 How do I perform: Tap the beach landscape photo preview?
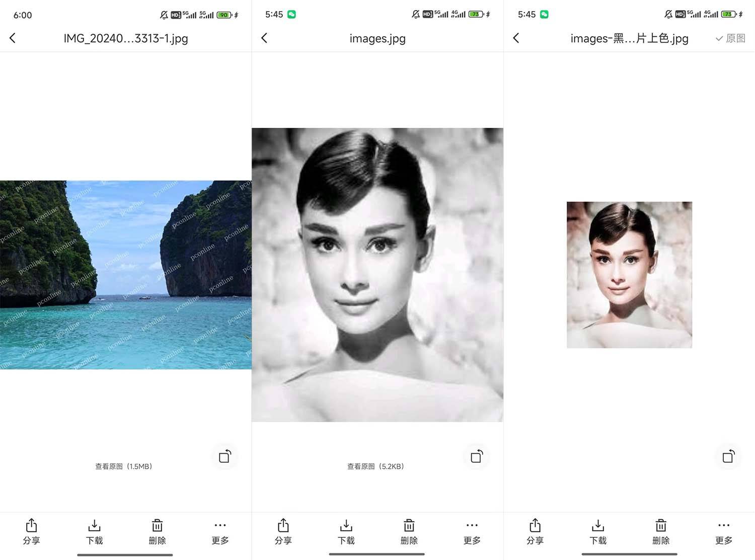click(x=126, y=275)
